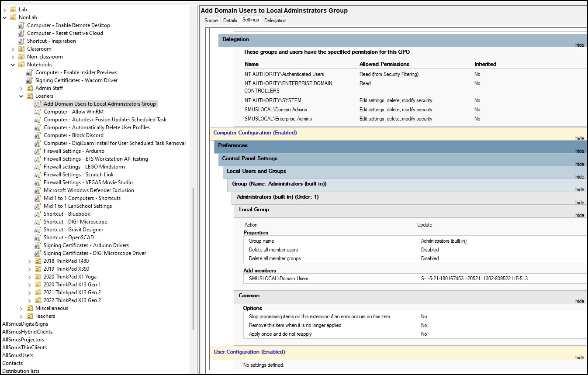Expand the Non-classroom tree node
The image size is (588, 375).
13,57
